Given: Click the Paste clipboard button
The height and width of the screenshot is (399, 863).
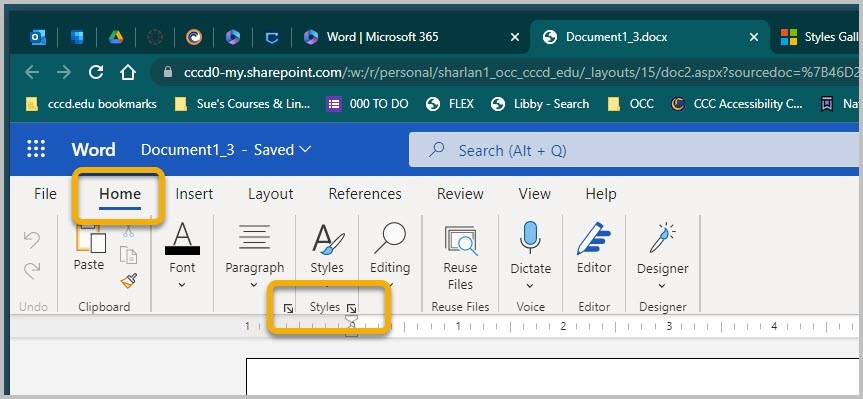Looking at the screenshot, I should 89,248.
